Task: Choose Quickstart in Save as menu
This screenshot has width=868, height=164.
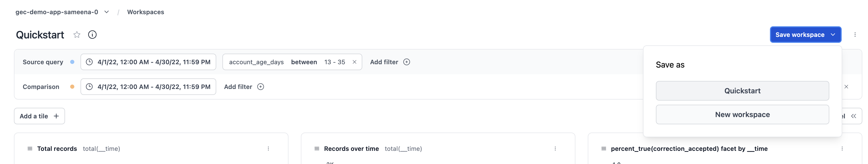Action: [742, 91]
